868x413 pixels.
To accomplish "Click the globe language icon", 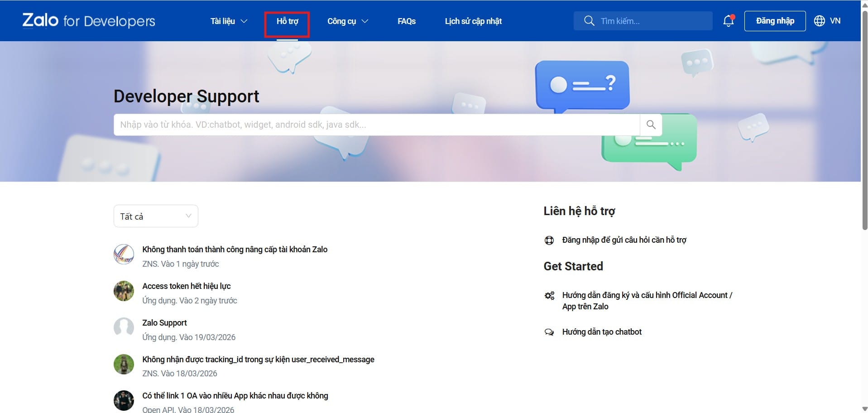I will 819,21.
